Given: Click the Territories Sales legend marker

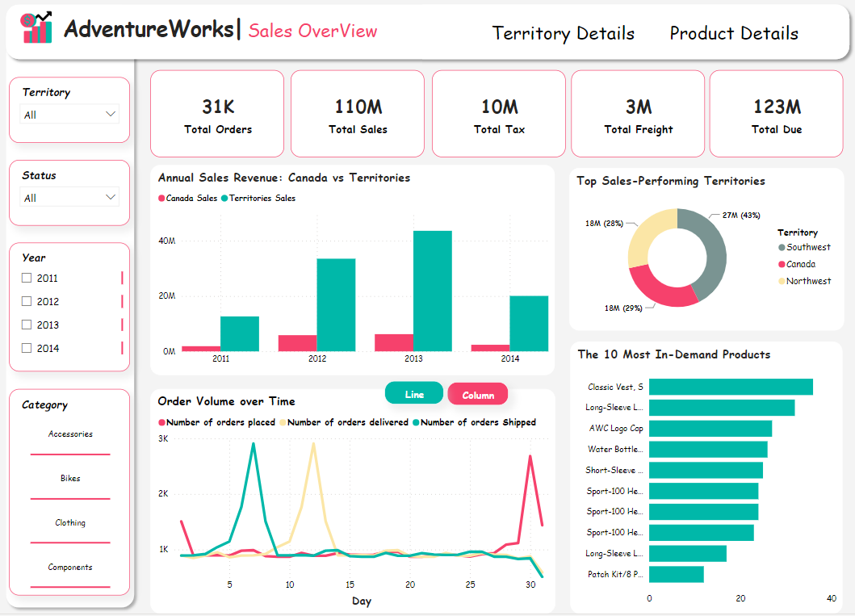Looking at the screenshot, I should (225, 199).
